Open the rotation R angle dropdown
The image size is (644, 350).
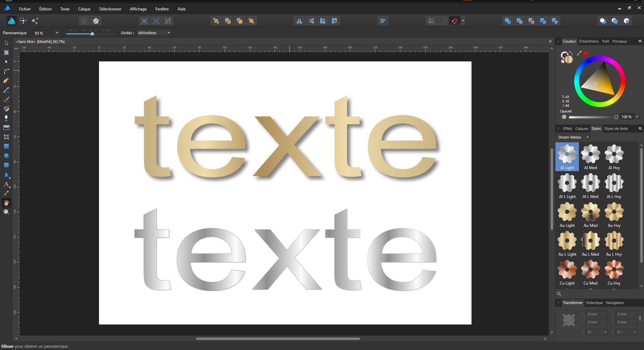pyautogui.click(x=605, y=332)
